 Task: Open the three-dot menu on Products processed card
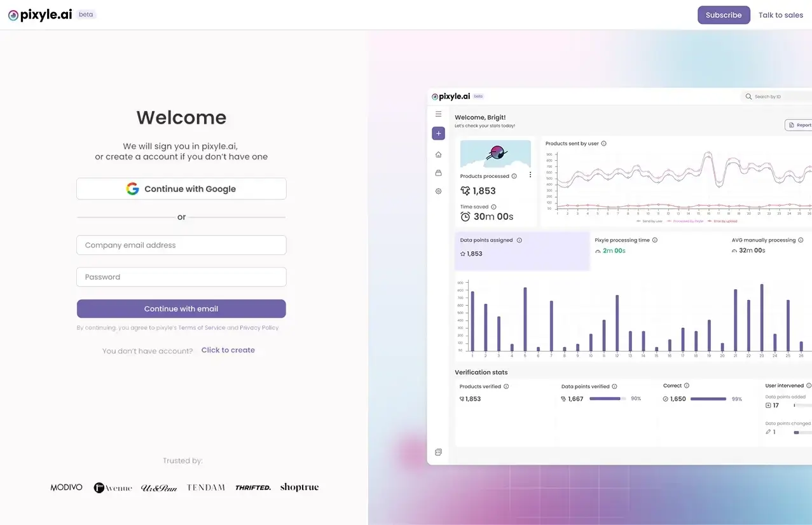point(530,175)
